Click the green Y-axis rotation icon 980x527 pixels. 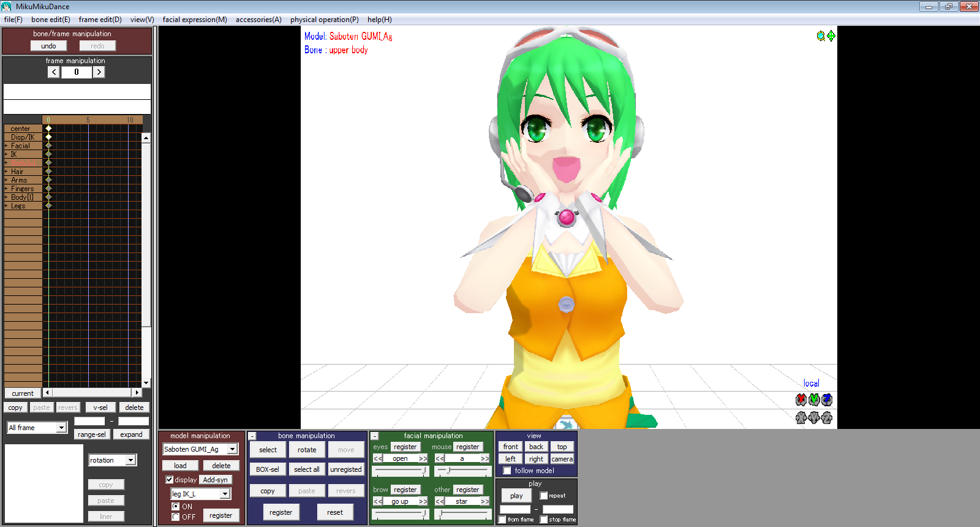(814, 400)
